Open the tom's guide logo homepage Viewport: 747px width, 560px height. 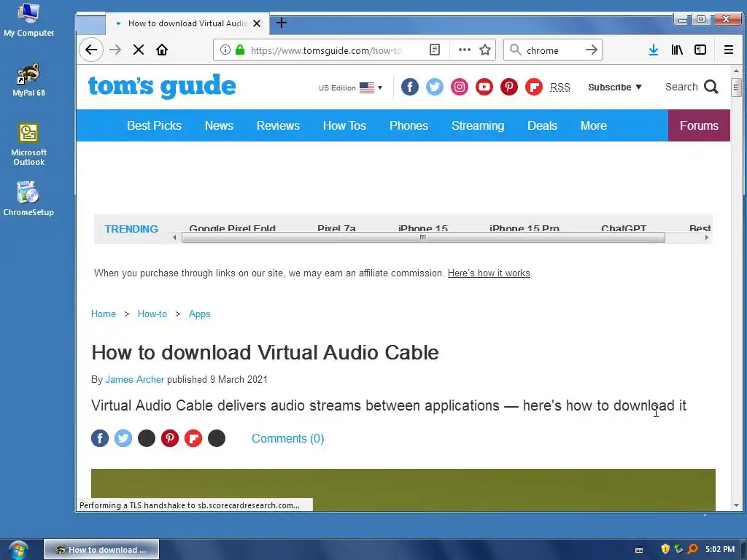162,87
